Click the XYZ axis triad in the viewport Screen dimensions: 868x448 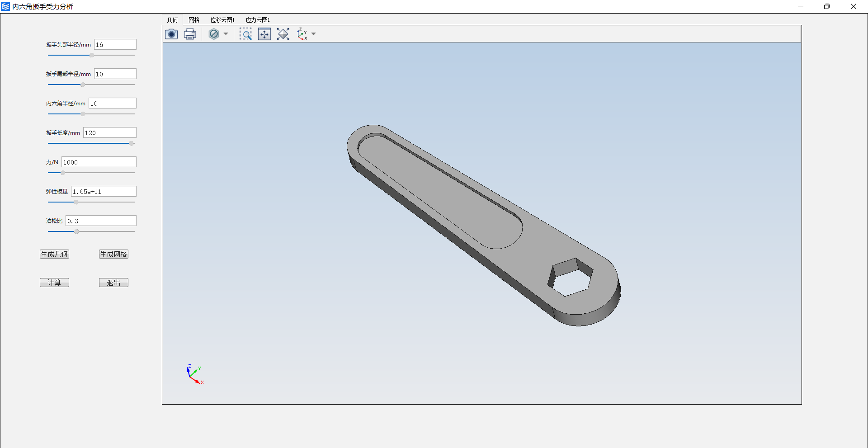195,374
